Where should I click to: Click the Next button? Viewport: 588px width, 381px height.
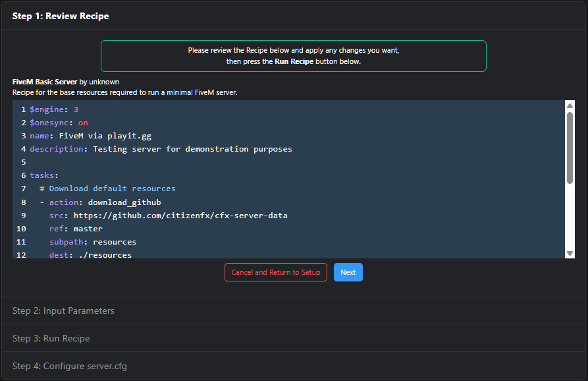click(348, 272)
